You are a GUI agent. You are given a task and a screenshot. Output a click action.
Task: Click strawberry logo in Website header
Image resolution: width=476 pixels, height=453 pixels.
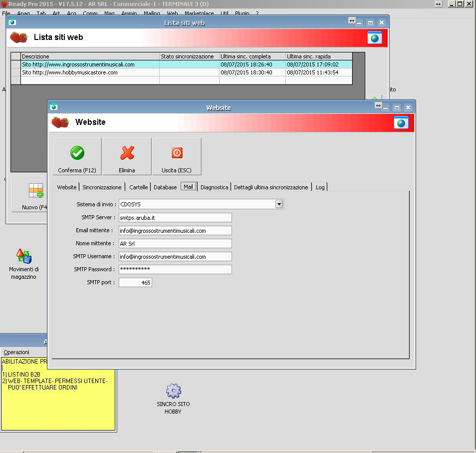click(60, 122)
